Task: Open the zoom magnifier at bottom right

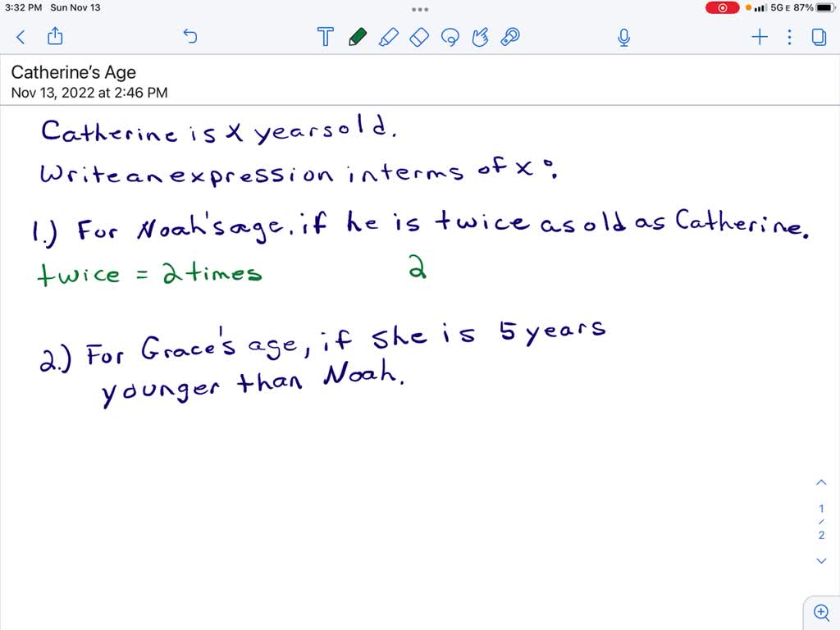Action: pos(821,612)
